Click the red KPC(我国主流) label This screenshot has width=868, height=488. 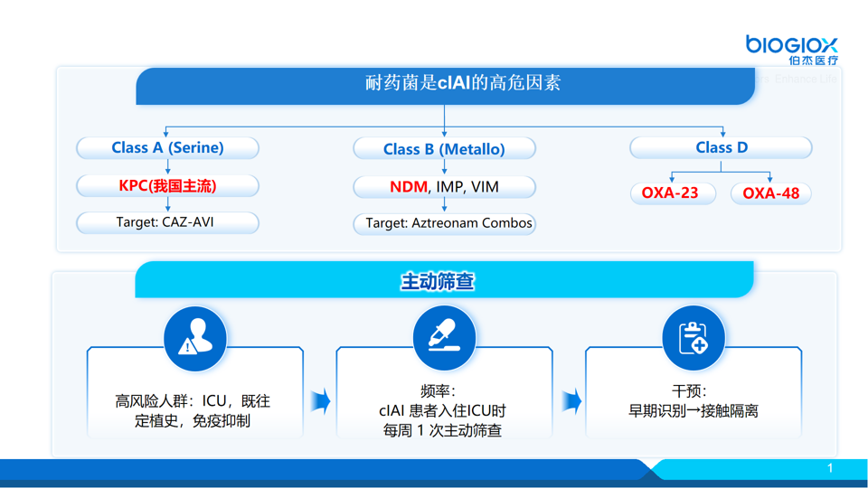[168, 186]
